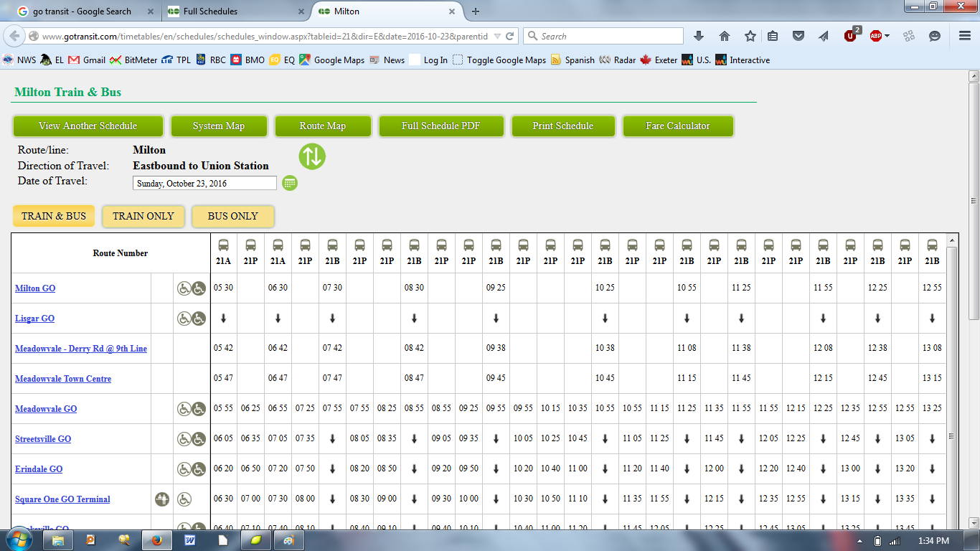Open NWS bookmark in bookmarks bar
The image size is (980, 551).
pyautogui.click(x=19, y=60)
